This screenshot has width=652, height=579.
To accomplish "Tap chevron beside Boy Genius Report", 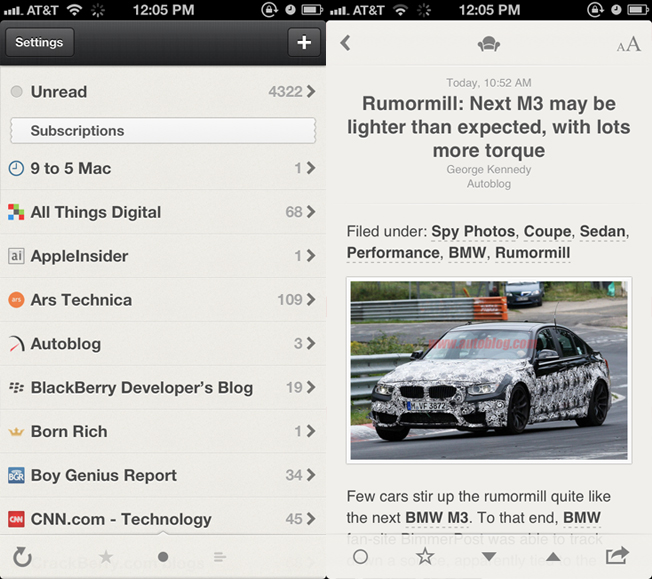I will (x=311, y=475).
